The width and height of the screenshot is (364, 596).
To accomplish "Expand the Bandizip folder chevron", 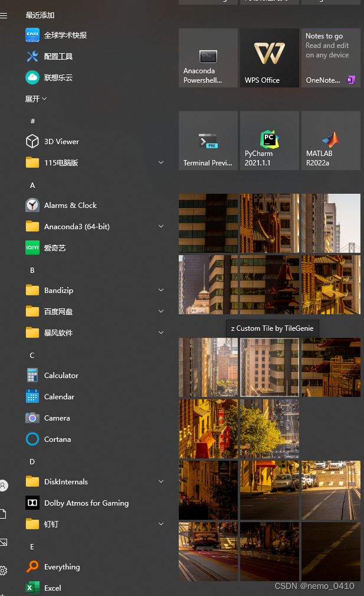I will click(x=161, y=291).
